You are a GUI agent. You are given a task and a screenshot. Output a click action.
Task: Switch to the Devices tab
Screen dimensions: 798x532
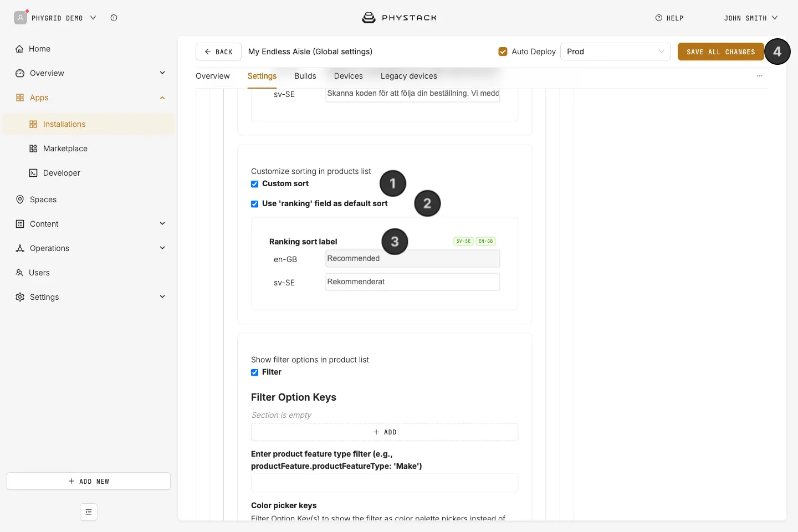pyautogui.click(x=349, y=76)
